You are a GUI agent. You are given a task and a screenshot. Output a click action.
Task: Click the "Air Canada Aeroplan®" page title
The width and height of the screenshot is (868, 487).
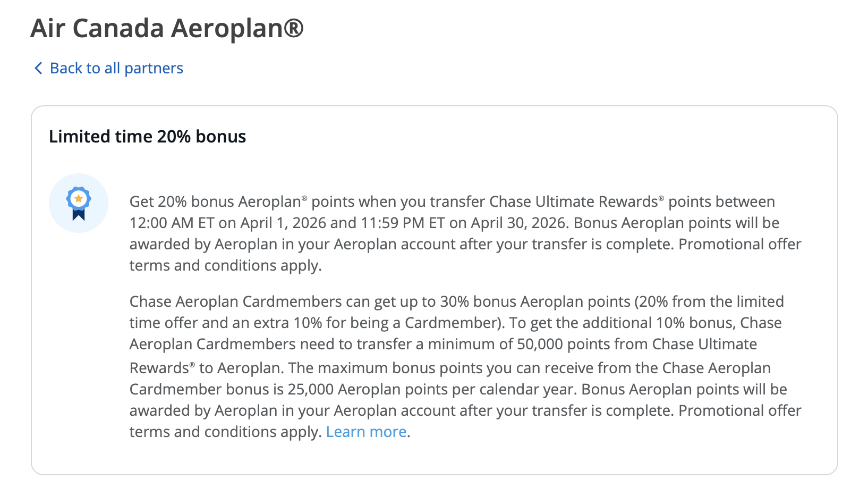(x=167, y=28)
